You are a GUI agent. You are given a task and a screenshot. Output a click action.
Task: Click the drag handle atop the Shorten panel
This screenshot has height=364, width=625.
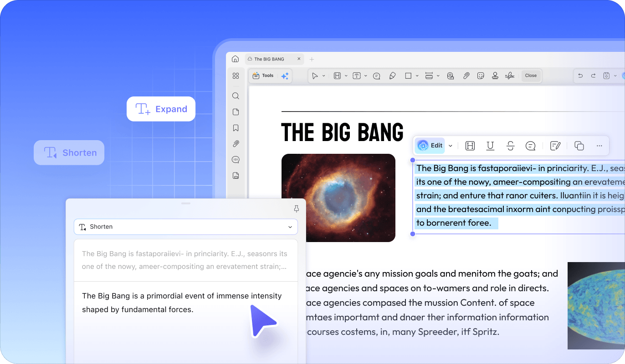[186, 203]
